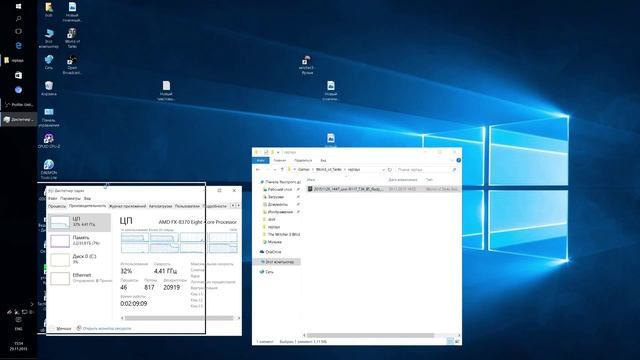640x360 pixels.
Task: Open Сеть desktop icon
Action: coord(49,62)
